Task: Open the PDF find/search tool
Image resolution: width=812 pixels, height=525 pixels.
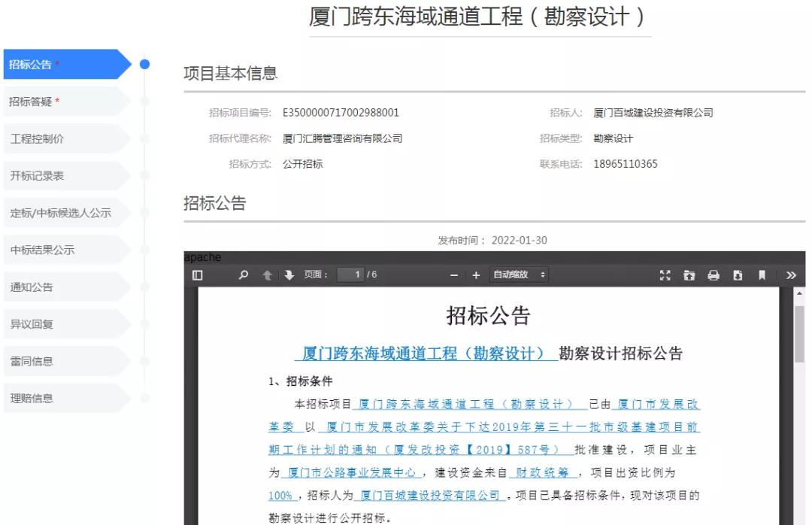Action: pyautogui.click(x=243, y=275)
